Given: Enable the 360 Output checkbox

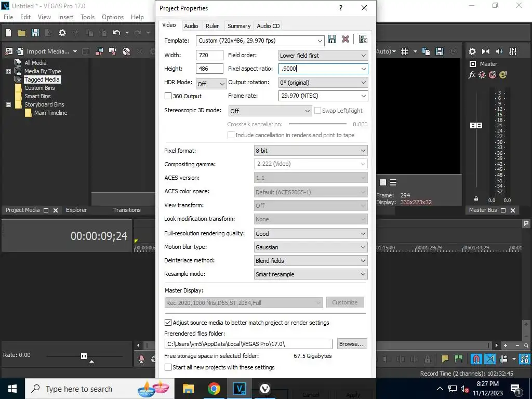Looking at the screenshot, I should pyautogui.click(x=168, y=96).
